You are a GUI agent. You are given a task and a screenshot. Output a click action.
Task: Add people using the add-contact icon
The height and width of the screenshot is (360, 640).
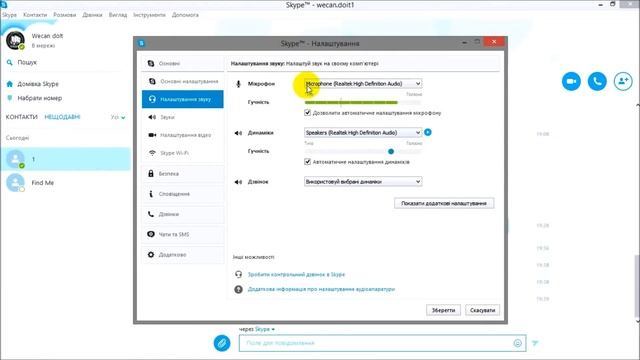(623, 81)
